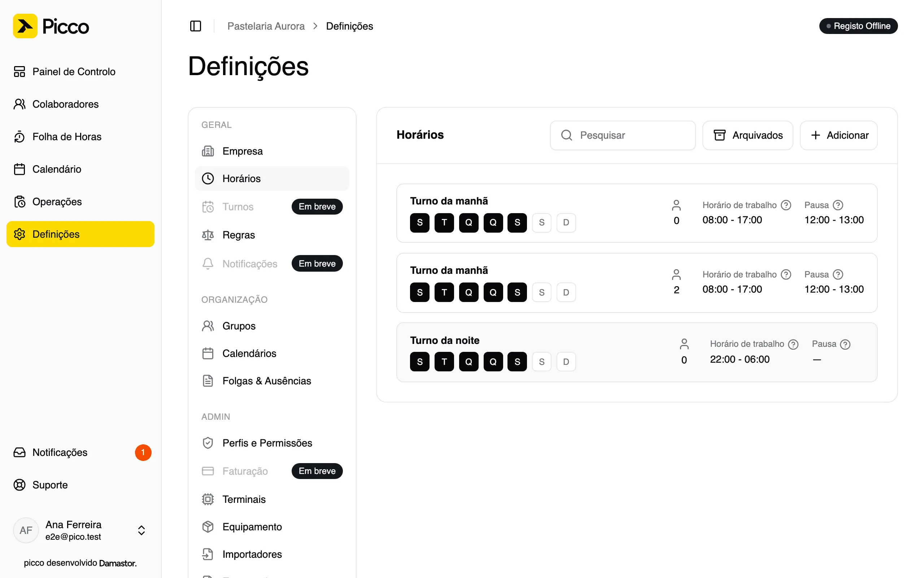The image size is (924, 578).
Task: Click the Horários clock icon
Action: click(x=208, y=178)
